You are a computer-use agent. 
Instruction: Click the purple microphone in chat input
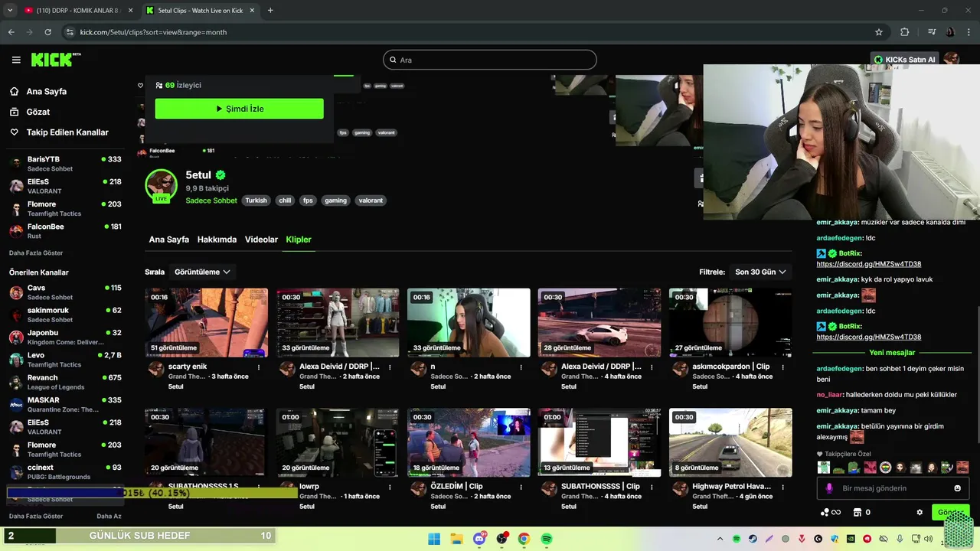(x=829, y=488)
